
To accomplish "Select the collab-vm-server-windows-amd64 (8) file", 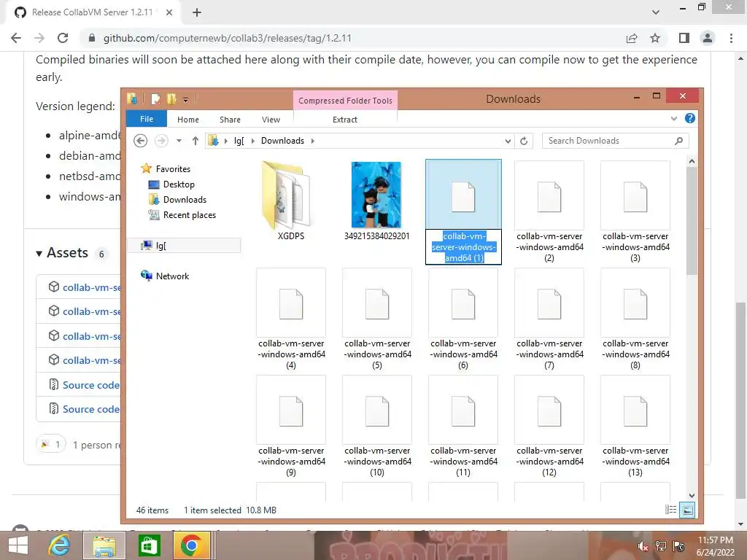I will (635, 319).
